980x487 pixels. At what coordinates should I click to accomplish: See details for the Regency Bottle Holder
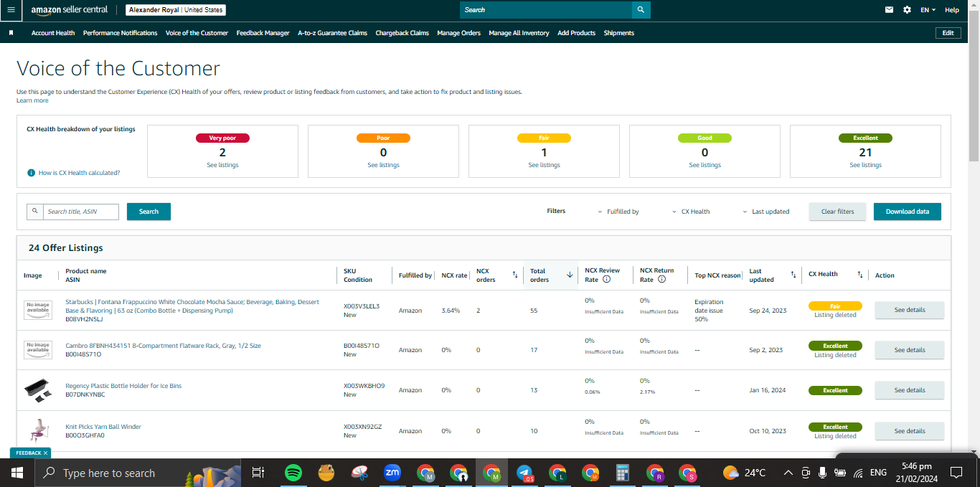(909, 390)
